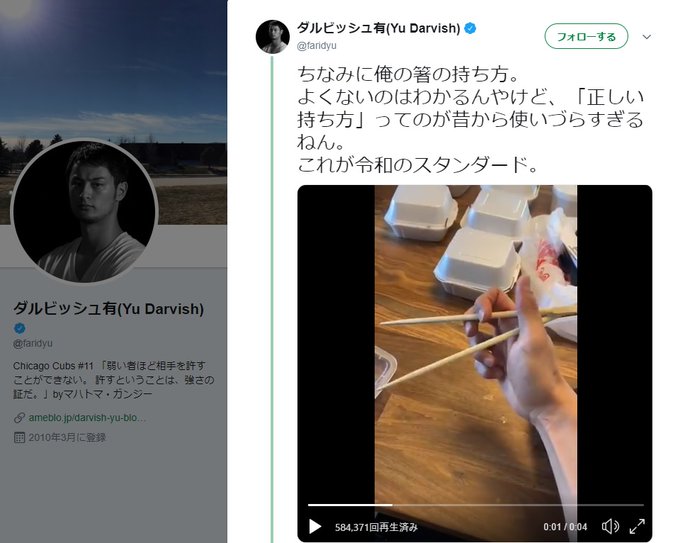
Task: Mute the video with speaker icon
Action: [x=610, y=527]
